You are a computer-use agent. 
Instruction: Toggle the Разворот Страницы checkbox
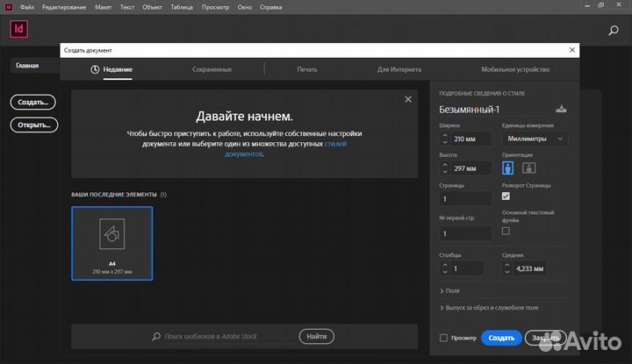tap(506, 196)
